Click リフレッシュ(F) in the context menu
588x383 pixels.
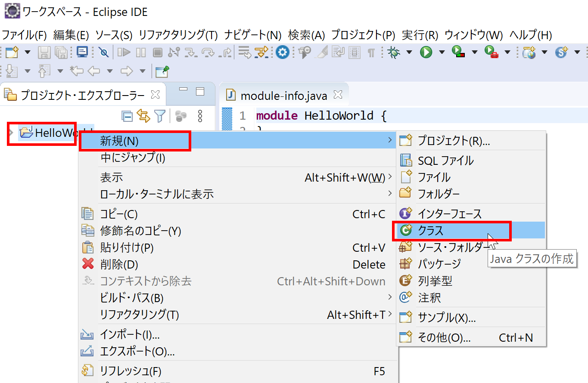(x=238, y=371)
